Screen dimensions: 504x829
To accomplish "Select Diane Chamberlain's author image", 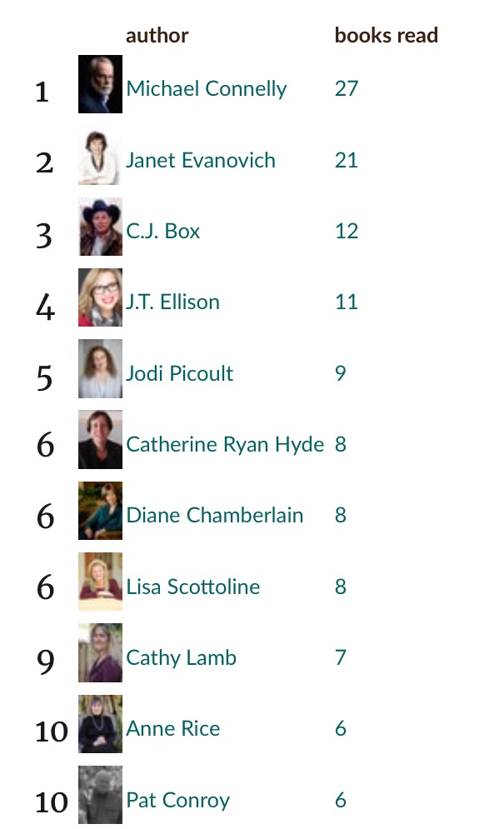I will [x=100, y=511].
